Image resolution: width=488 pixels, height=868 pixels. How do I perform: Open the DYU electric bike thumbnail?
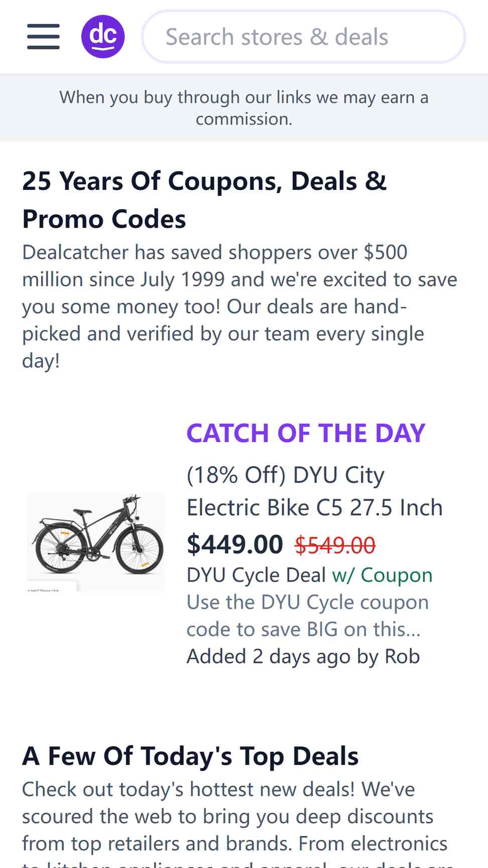[x=95, y=542]
